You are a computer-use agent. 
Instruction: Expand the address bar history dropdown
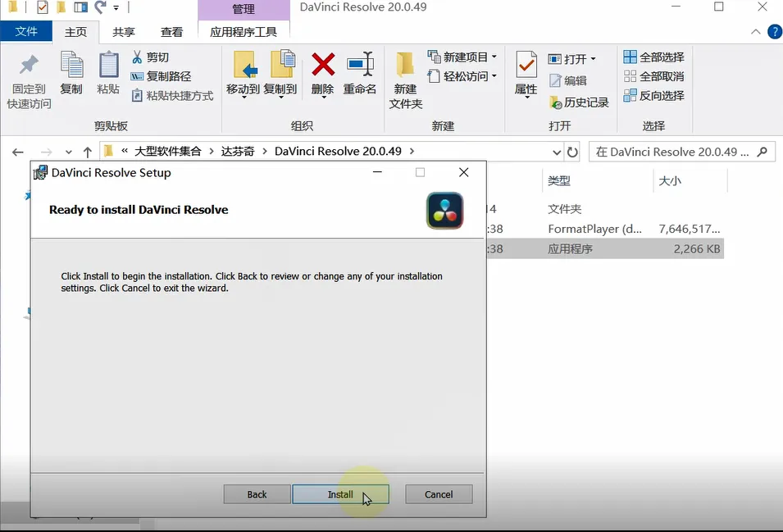557,152
